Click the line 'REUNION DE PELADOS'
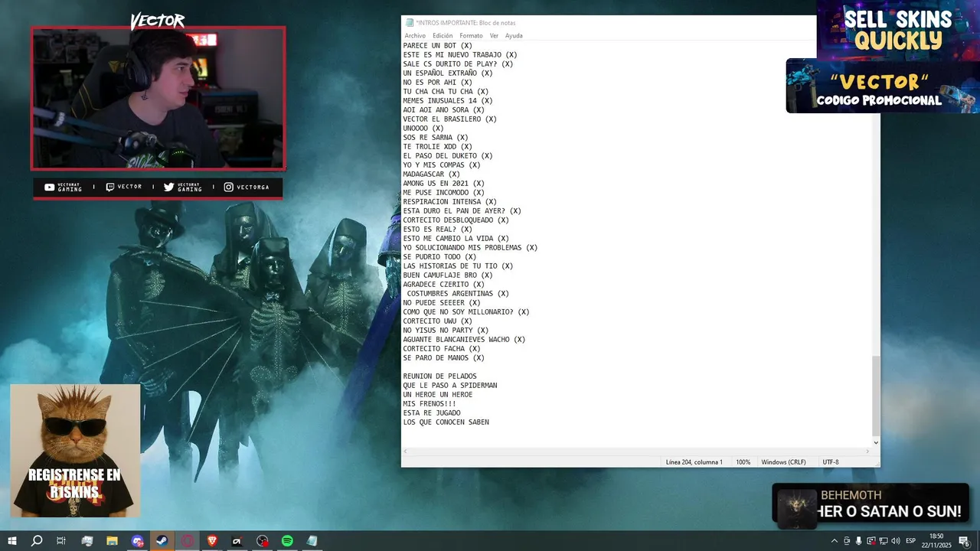The height and width of the screenshot is (551, 980). 439,377
